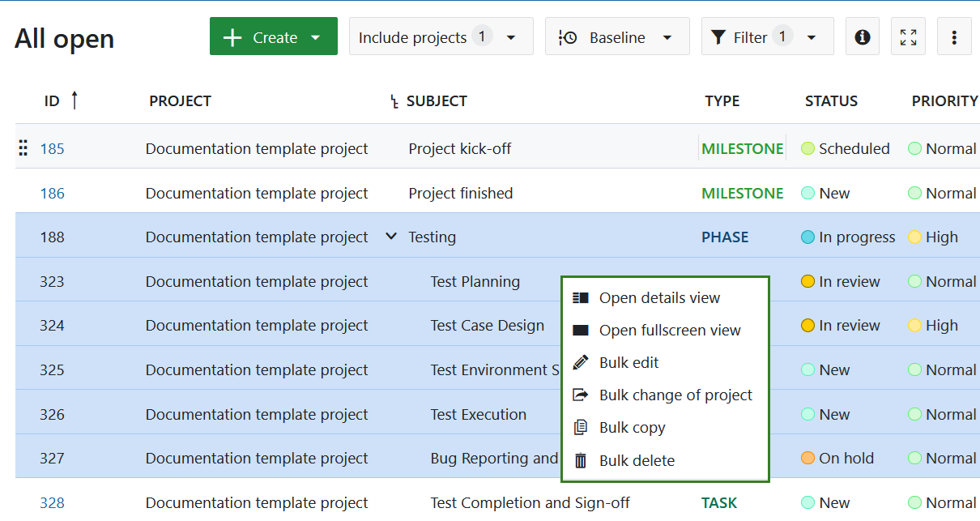
Task: Select Bulk edit from the context menu
Action: click(628, 362)
